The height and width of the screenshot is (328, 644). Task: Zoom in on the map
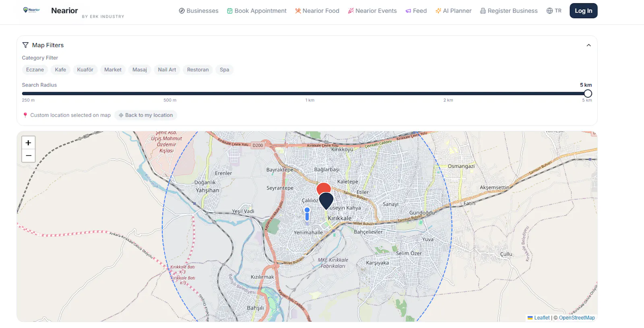pos(28,143)
